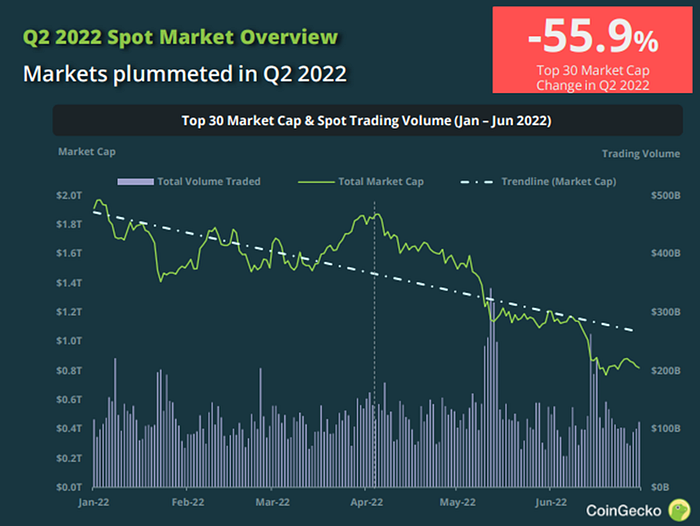Toggle the Total Market Cap legend label
Screen dimensions: 700x526
[381, 181]
